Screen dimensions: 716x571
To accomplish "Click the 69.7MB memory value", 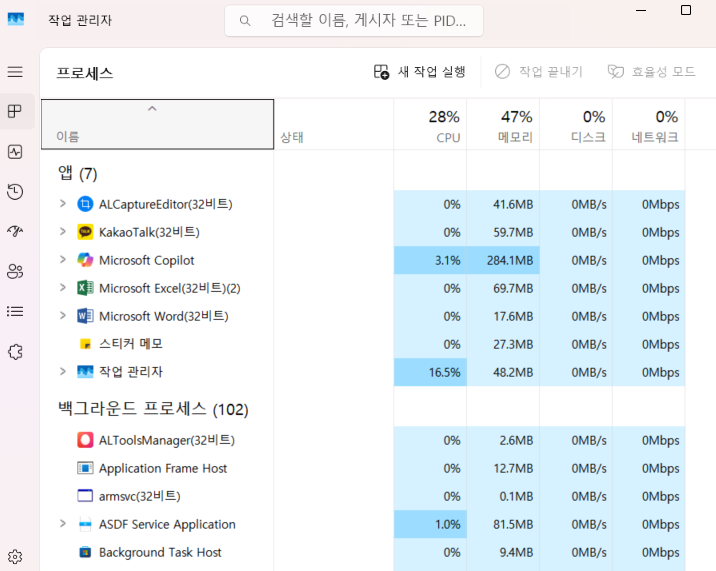I will click(513, 288).
